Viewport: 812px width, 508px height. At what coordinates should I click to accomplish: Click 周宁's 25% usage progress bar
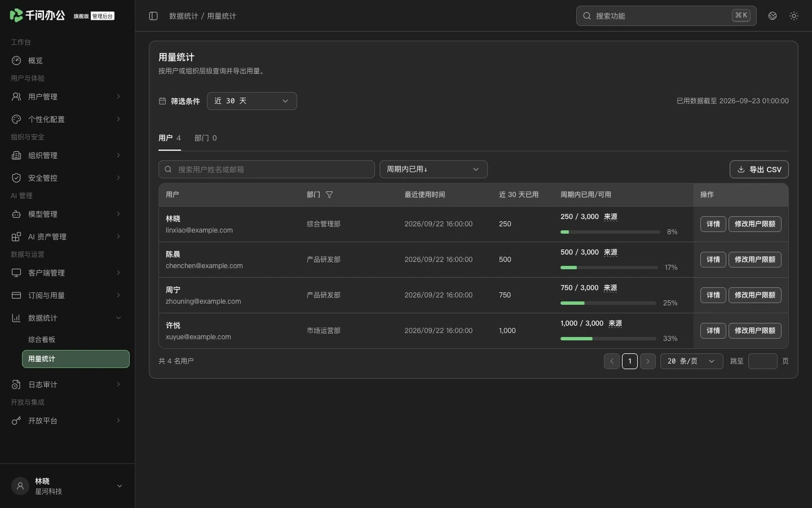[608, 303]
